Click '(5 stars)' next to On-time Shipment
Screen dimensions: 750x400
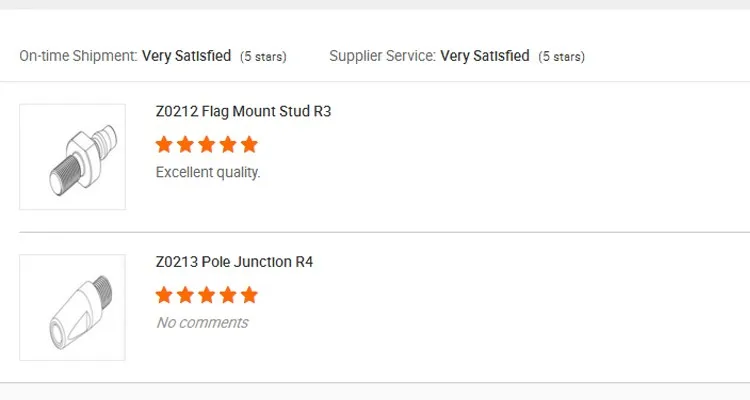[263, 57]
